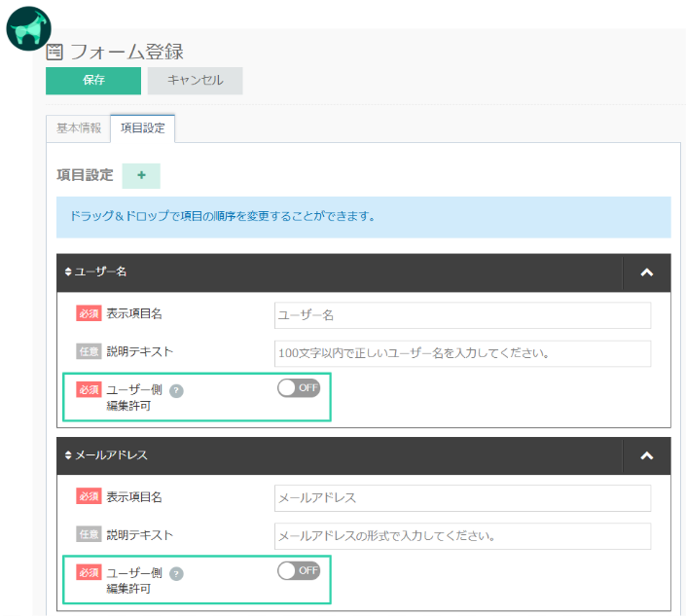The image size is (686, 616).
Task: Collapse the ユーザー名 section with chevron
Action: click(x=646, y=272)
